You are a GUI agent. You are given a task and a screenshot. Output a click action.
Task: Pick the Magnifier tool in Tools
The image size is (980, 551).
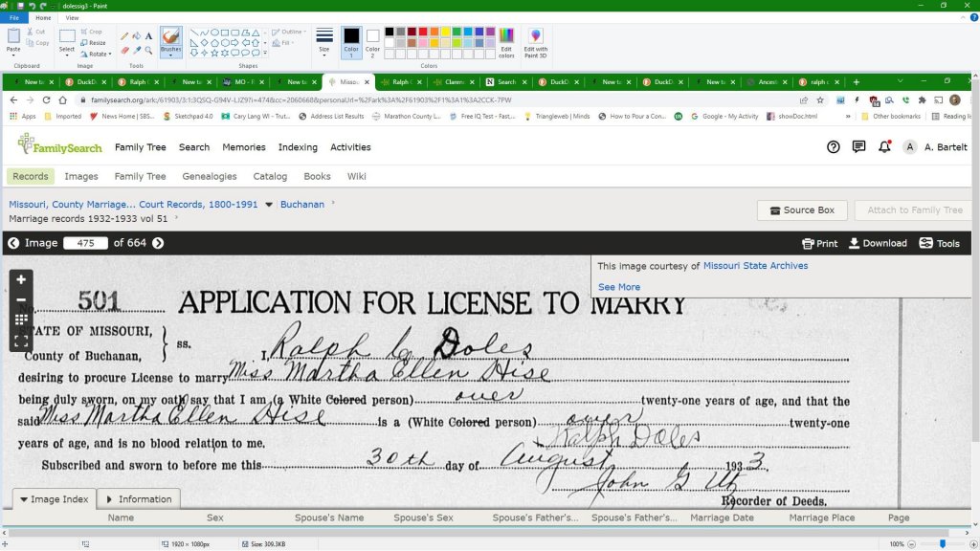click(148, 50)
